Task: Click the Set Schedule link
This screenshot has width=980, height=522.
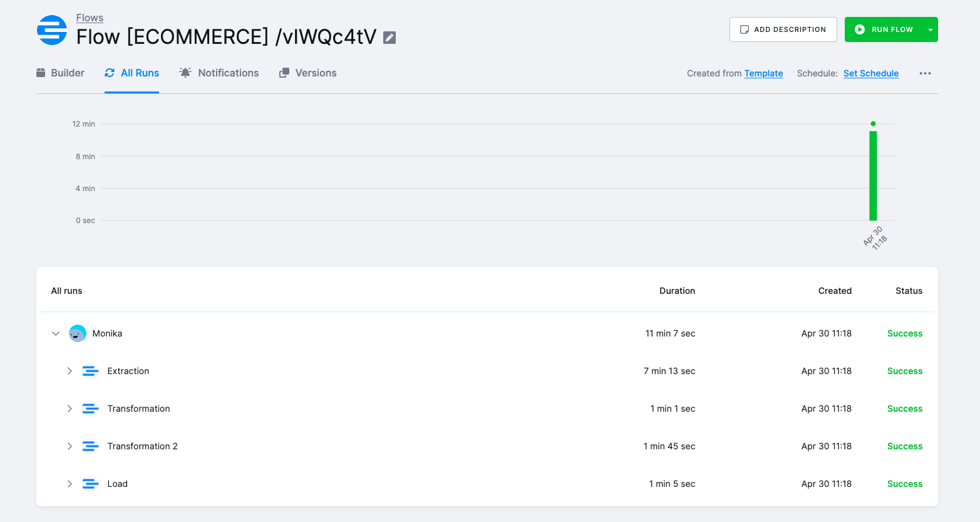Action: (871, 73)
